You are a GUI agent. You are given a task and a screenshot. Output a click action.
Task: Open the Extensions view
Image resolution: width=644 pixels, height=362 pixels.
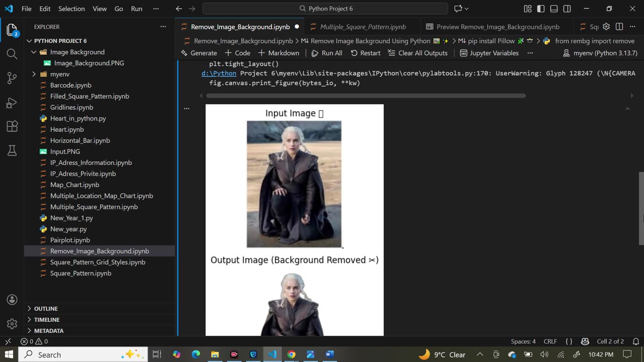click(x=12, y=126)
